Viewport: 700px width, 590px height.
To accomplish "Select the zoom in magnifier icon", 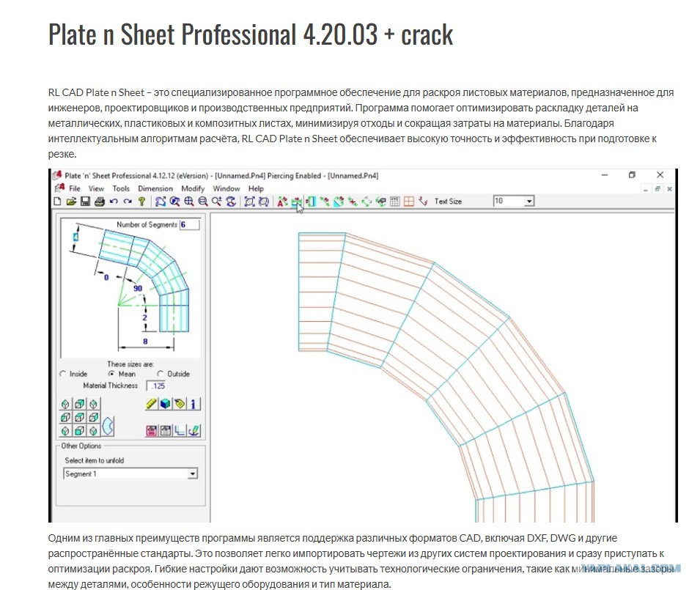I will pyautogui.click(x=189, y=202).
